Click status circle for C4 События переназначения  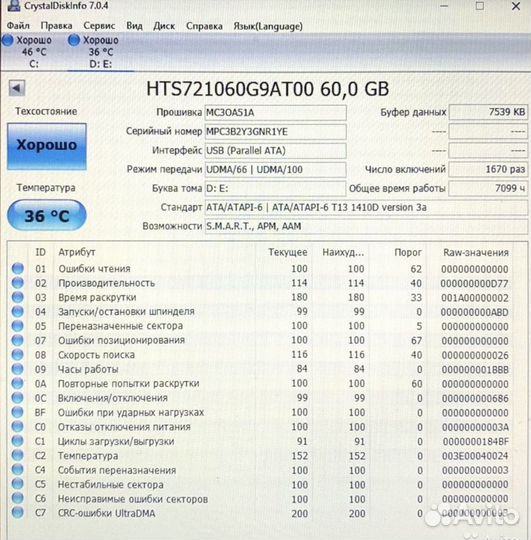[18, 470]
